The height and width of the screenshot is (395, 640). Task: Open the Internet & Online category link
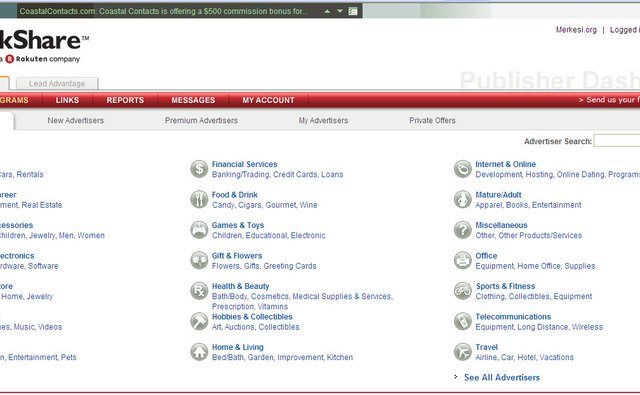point(505,164)
